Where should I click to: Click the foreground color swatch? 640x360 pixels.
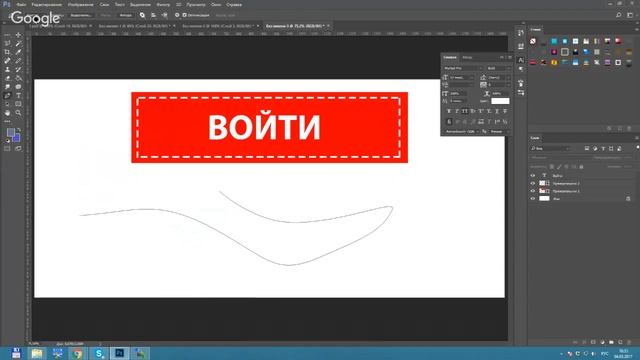(11, 132)
